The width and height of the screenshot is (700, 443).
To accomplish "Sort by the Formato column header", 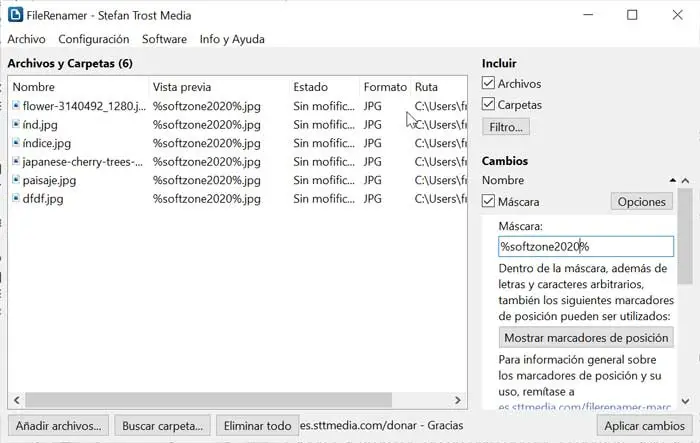I will tap(385, 87).
